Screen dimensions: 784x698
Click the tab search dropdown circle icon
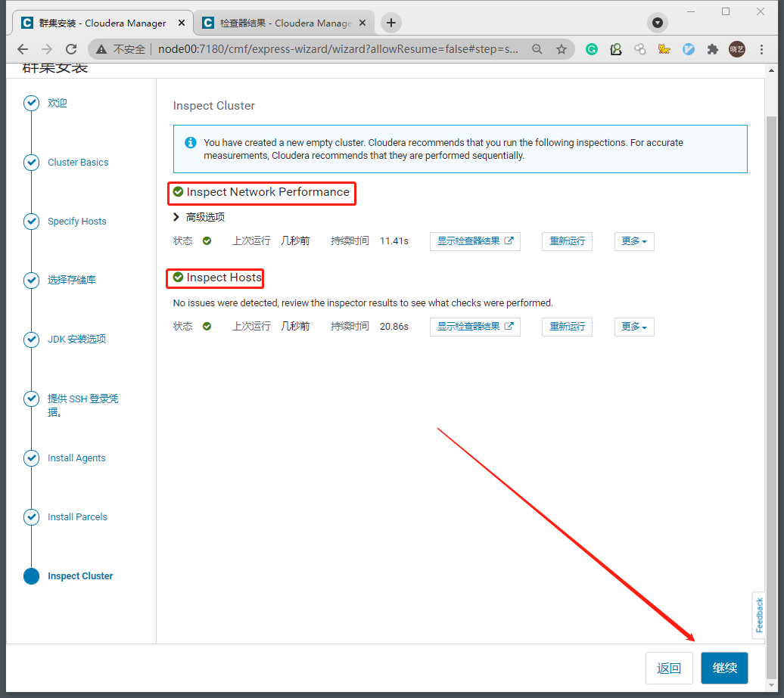coord(658,23)
